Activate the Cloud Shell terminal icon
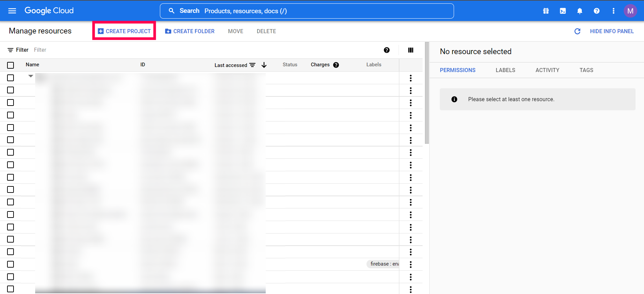Viewport: 644px width, 294px height. click(563, 11)
